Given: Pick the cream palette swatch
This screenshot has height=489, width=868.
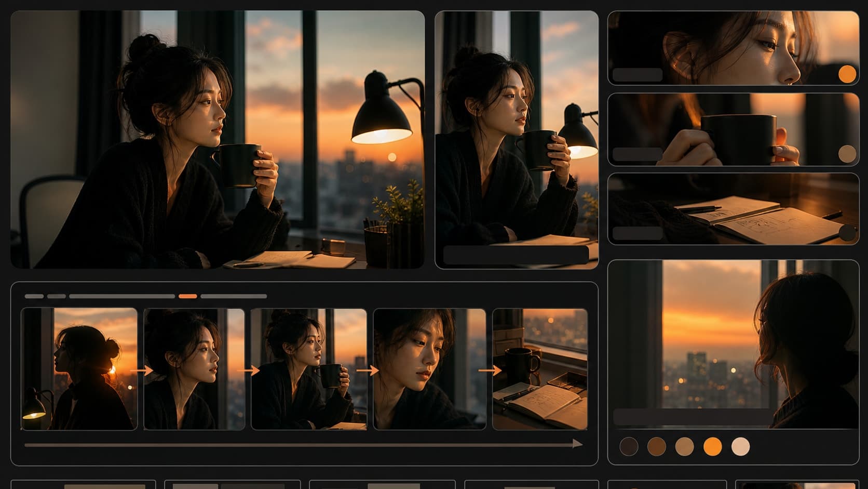Looking at the screenshot, I should [x=740, y=446].
